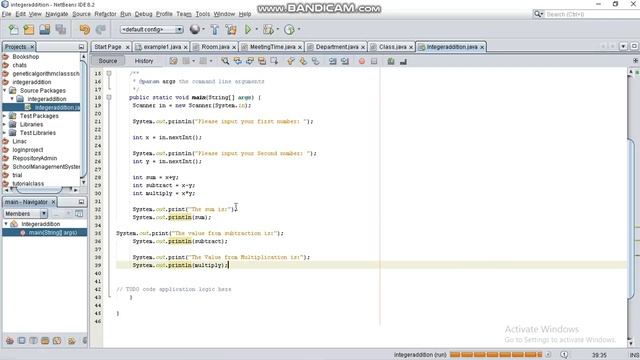Image resolution: width=640 pixels, height=360 pixels.
Task: Click the Stop Macro Recording icon
Action: point(374,61)
